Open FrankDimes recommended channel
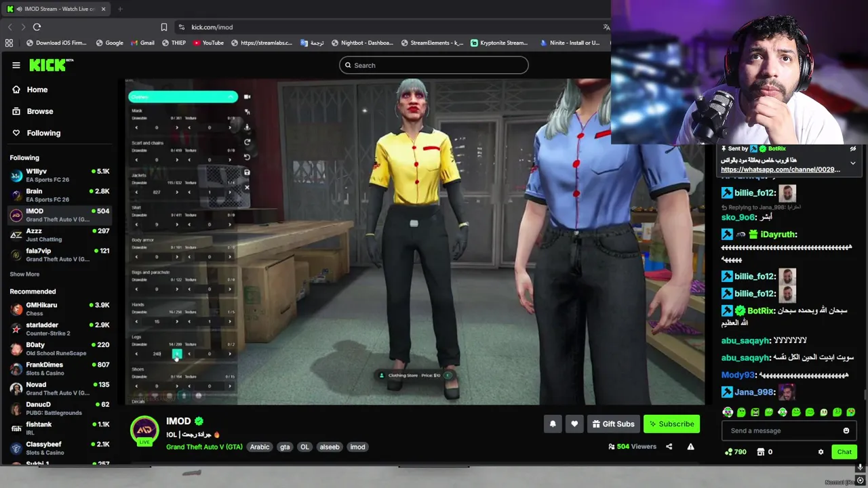Image resolution: width=868 pixels, height=488 pixels. pos(60,369)
